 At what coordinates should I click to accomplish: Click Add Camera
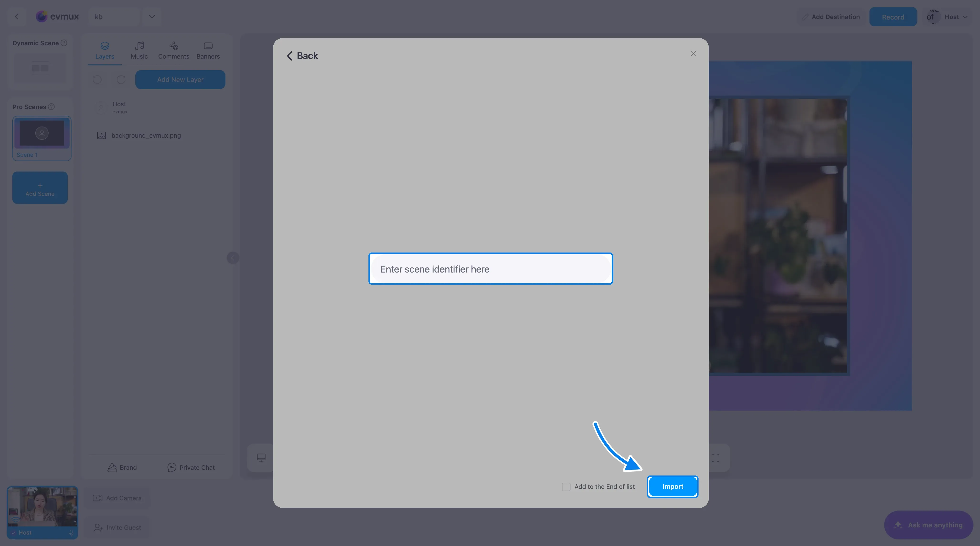[117, 498]
